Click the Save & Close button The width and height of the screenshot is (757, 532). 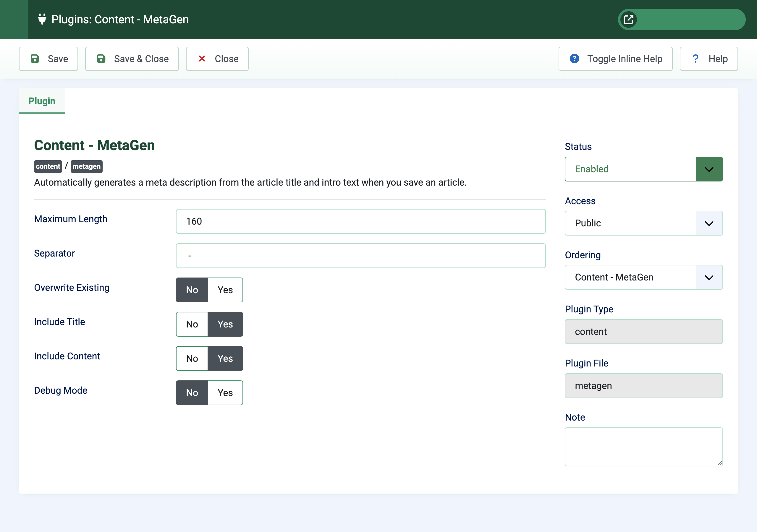point(132,58)
